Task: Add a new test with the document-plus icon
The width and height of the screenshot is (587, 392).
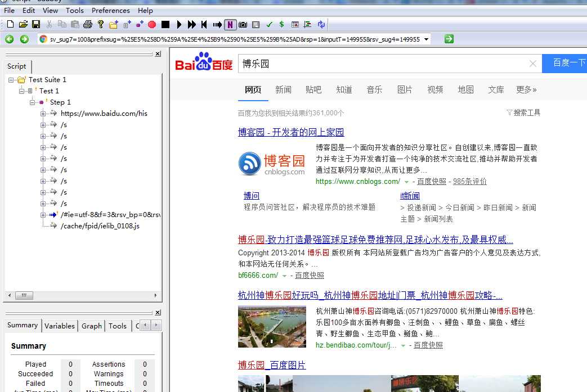Action: [x=127, y=24]
